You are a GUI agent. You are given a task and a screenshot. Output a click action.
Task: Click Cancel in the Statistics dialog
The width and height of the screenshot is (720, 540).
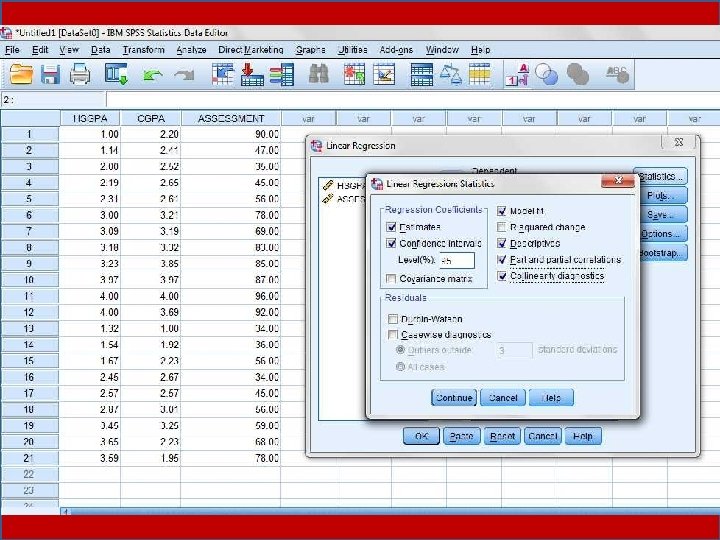503,398
